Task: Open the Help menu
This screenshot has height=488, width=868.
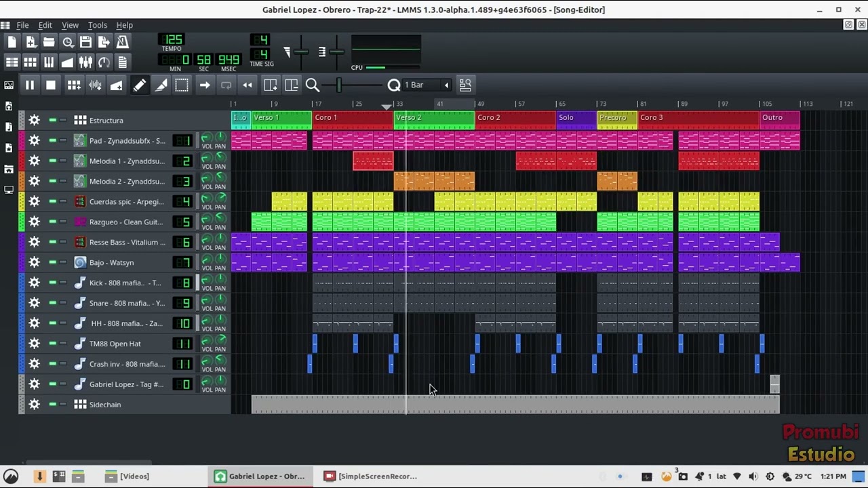Action: [124, 25]
